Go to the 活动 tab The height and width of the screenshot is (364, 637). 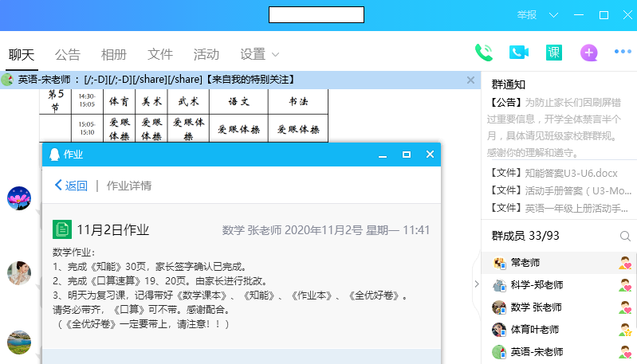206,54
